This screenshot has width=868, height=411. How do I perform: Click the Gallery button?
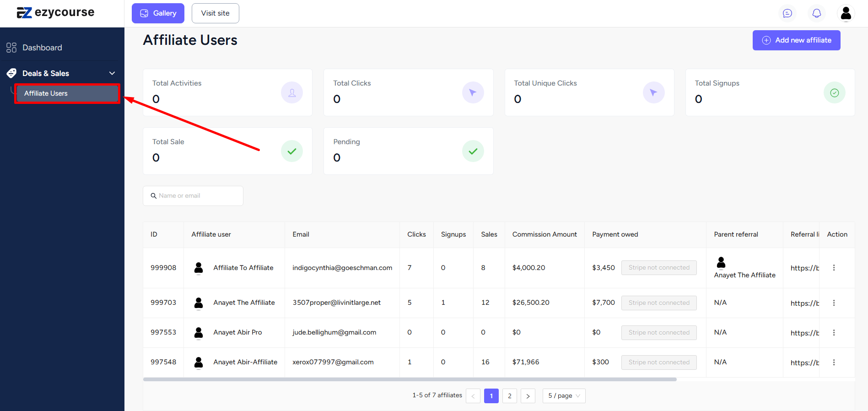(158, 13)
